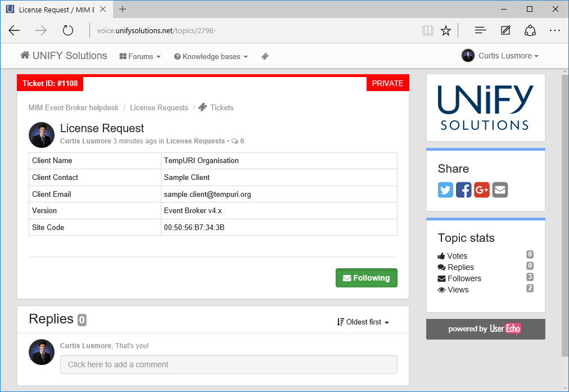Open the browser more actions ellipsis

[555, 30]
